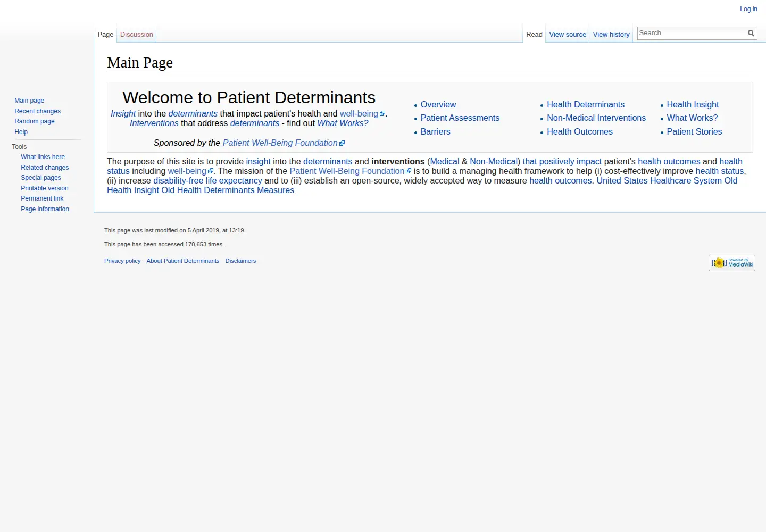766x532 pixels.
Task: Open the View history tab
Action: (x=611, y=35)
